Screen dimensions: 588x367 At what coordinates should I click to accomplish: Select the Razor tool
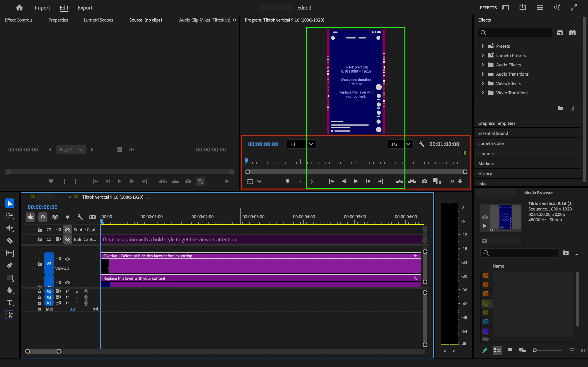coord(10,240)
